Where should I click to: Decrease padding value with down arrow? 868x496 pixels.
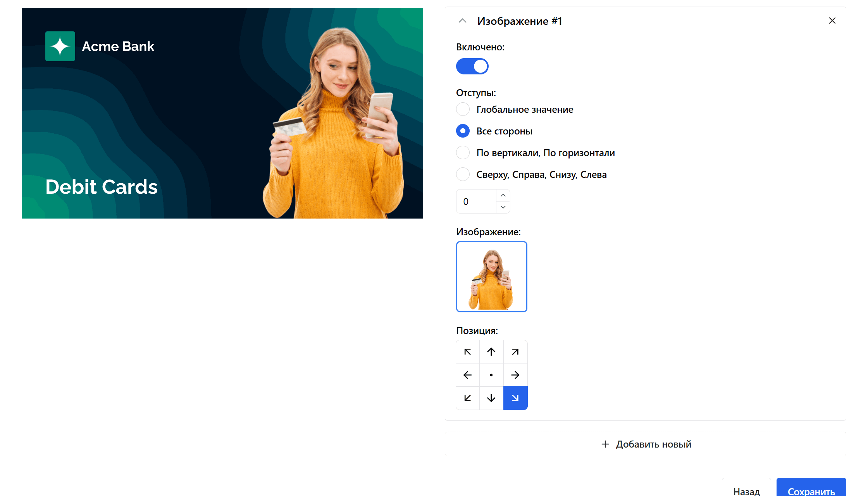click(503, 207)
